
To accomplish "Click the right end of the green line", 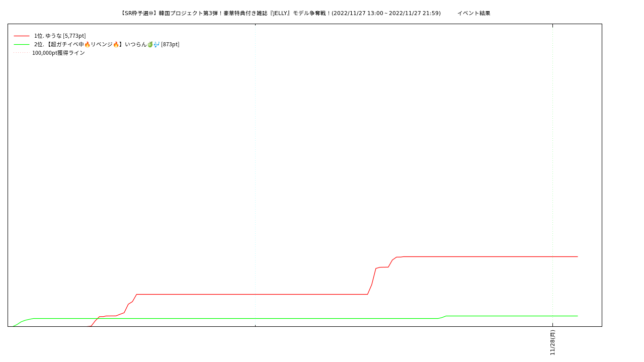I will click(x=577, y=316).
